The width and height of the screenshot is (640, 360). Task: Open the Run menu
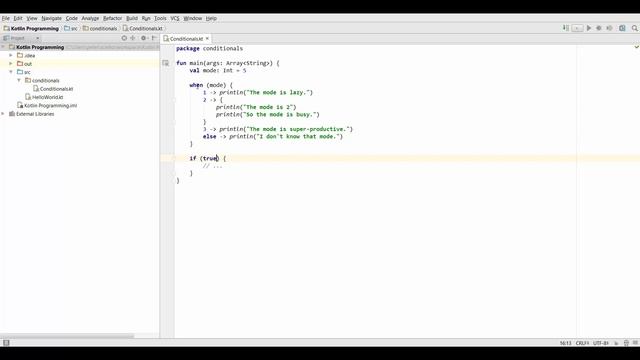[146, 18]
